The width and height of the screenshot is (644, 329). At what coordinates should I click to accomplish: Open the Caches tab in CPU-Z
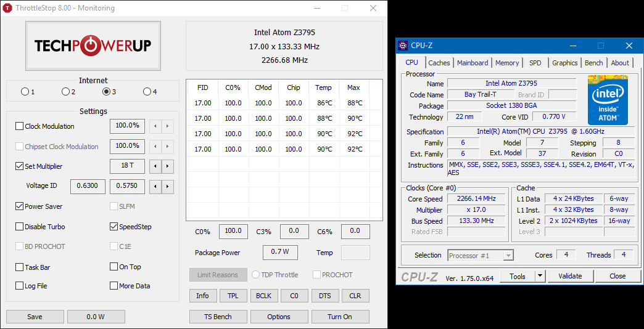pyautogui.click(x=439, y=63)
